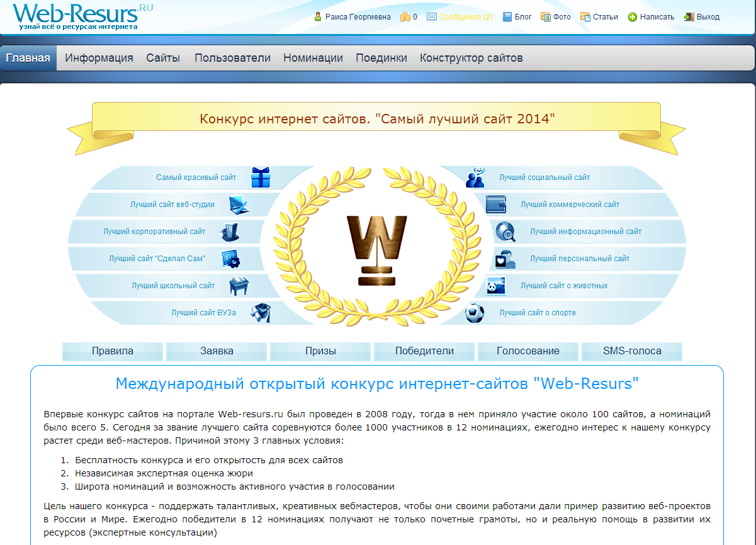The image size is (756, 545).
Task: Open the Заявка tab
Action: [x=217, y=351]
